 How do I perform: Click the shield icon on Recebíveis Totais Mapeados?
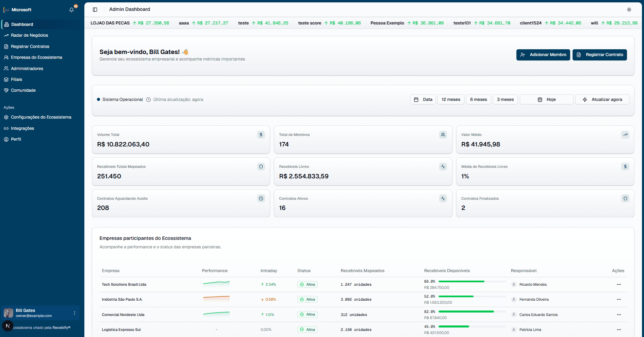click(x=261, y=166)
